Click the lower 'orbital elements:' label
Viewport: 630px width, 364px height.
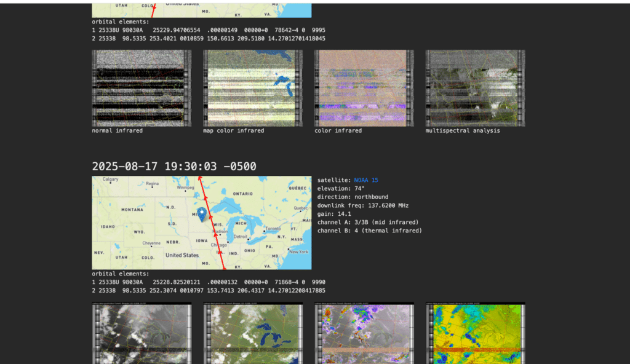[x=121, y=274]
